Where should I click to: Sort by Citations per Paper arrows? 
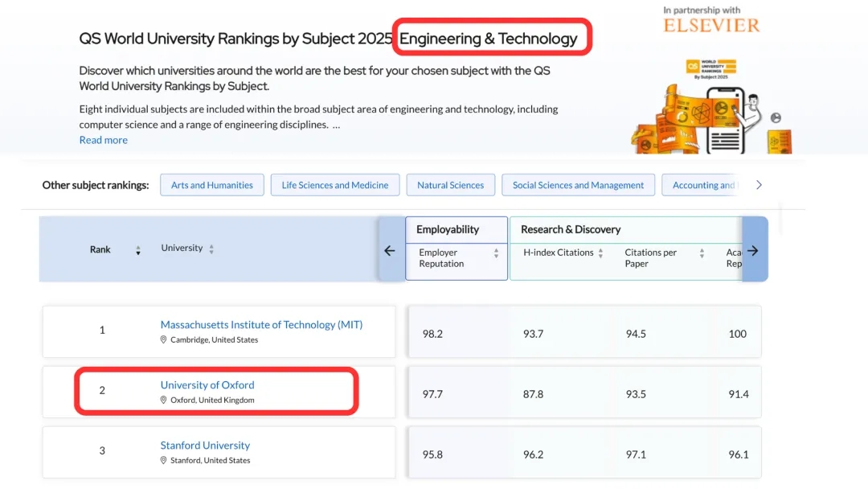[702, 253]
